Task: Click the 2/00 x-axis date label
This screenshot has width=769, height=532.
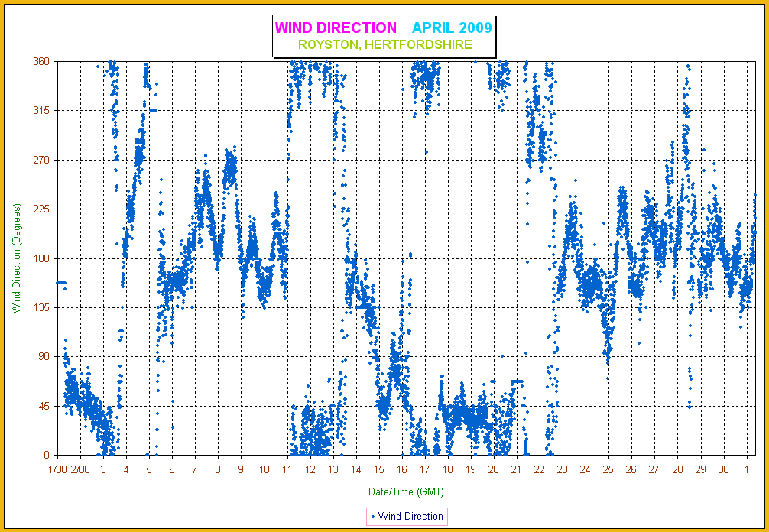Action: 80,469
